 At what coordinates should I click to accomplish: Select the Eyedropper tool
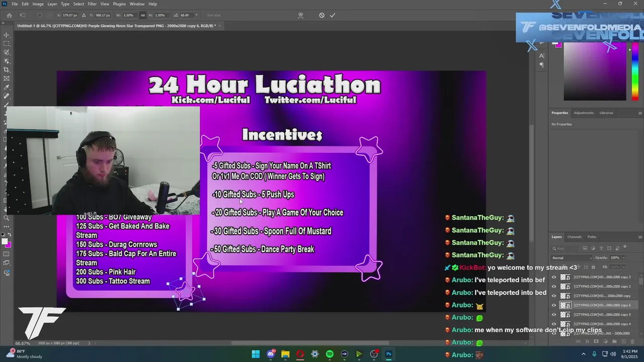click(7, 87)
